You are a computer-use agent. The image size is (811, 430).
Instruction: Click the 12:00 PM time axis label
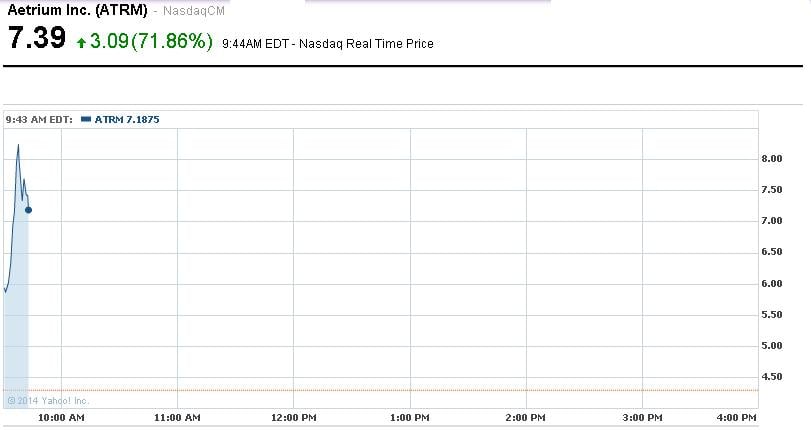pyautogui.click(x=294, y=416)
